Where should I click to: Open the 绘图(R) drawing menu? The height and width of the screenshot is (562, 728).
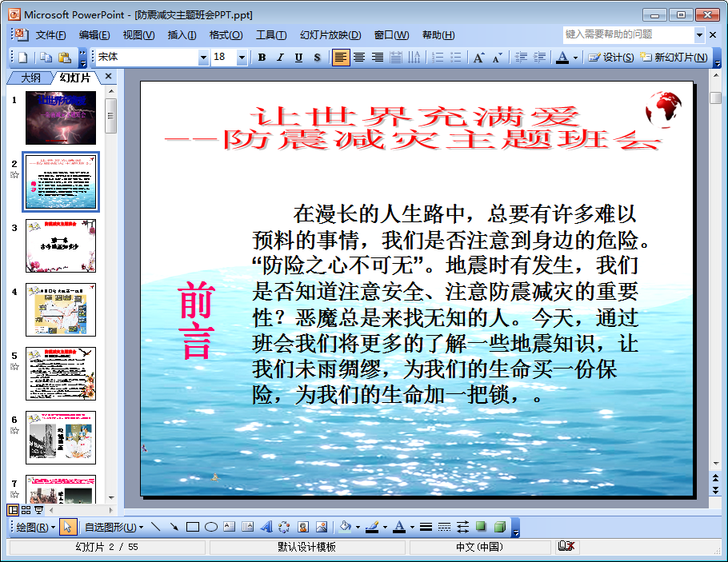(36, 527)
